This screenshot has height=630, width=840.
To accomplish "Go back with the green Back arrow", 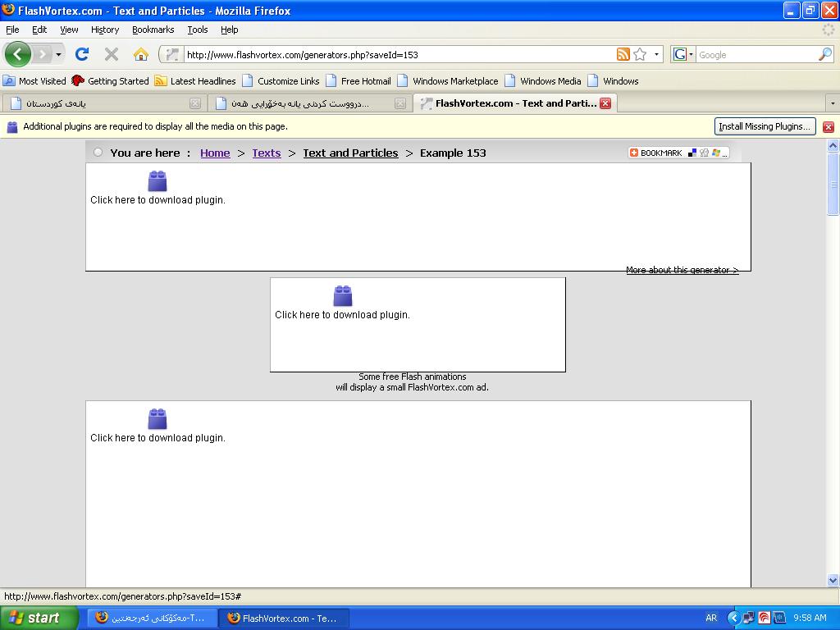I will tap(18, 54).
